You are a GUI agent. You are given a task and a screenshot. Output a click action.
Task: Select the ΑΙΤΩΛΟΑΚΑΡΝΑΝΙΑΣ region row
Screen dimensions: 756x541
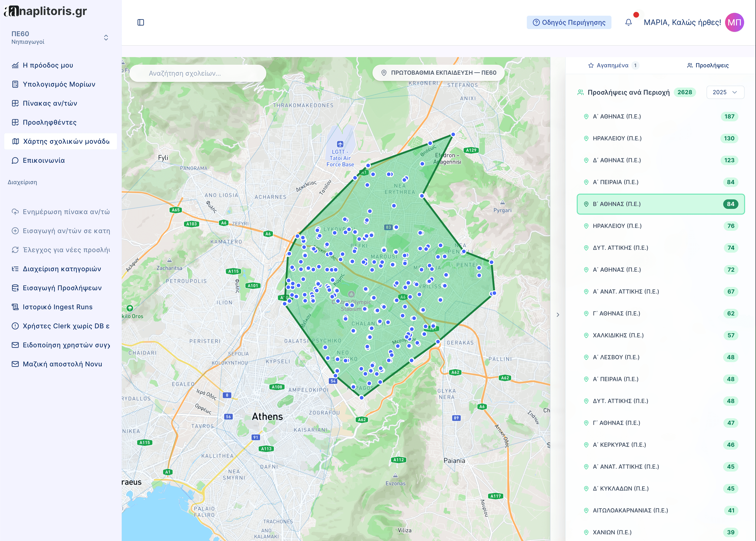(x=661, y=510)
